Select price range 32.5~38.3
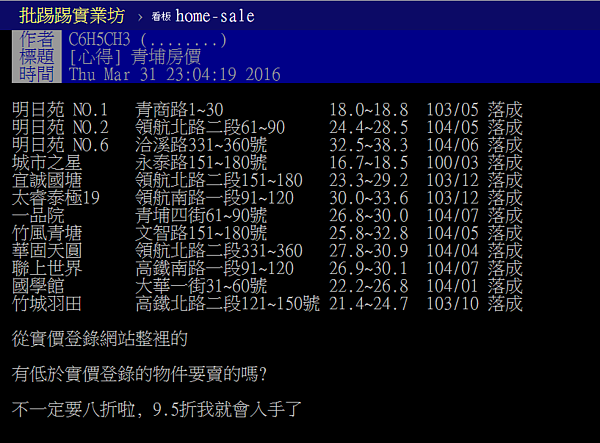The image size is (600, 443). (x=369, y=145)
